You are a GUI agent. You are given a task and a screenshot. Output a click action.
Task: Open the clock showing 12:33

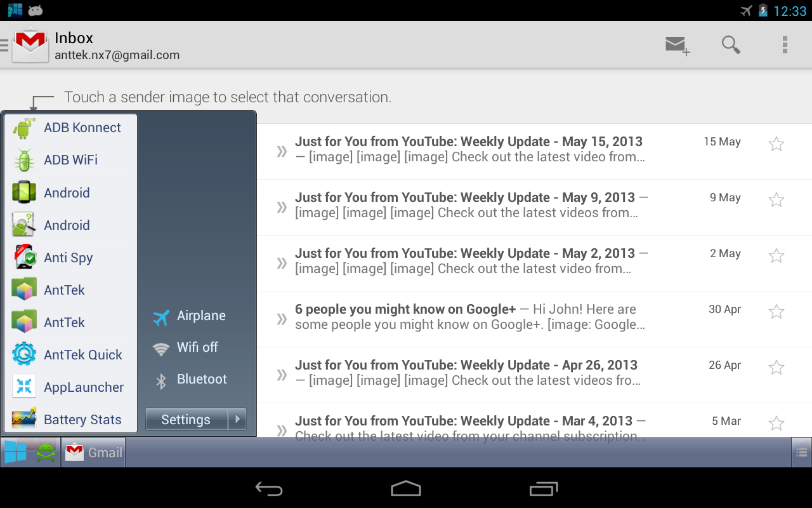(x=790, y=11)
